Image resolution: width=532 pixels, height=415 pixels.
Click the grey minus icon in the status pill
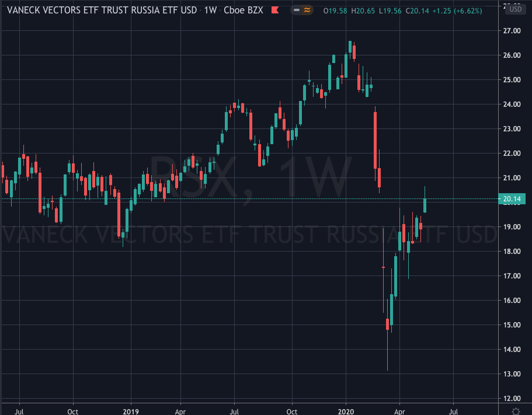[x=297, y=10]
